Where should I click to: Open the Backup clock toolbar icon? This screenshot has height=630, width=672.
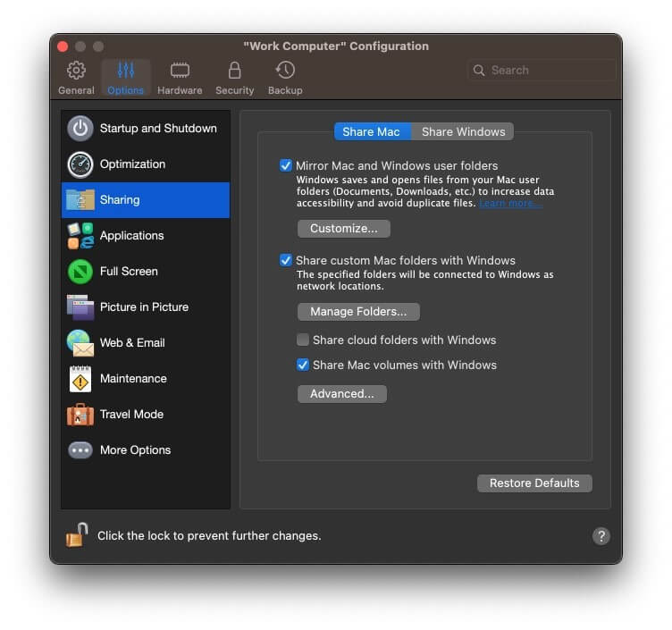click(285, 71)
